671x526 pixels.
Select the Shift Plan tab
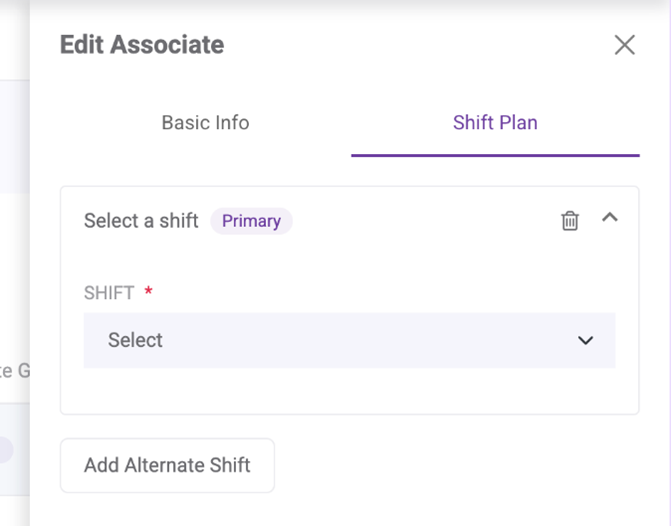click(495, 123)
